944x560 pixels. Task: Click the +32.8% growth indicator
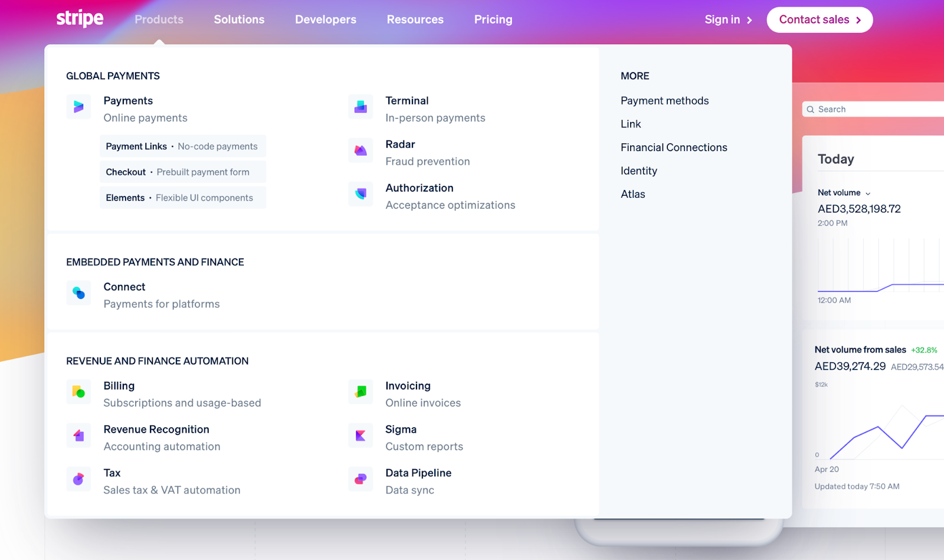(924, 351)
